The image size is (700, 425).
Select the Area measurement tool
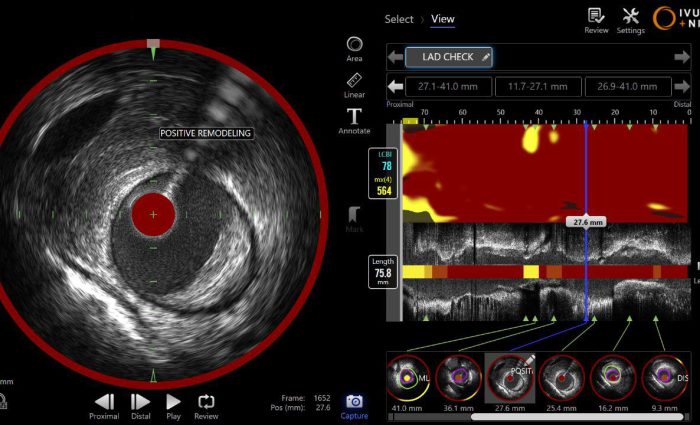tap(354, 45)
